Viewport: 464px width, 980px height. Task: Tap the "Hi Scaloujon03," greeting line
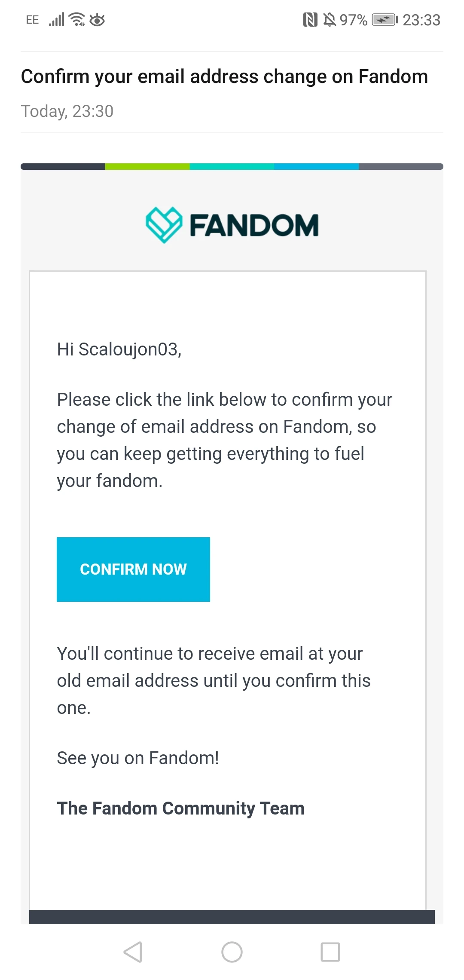coord(119,349)
